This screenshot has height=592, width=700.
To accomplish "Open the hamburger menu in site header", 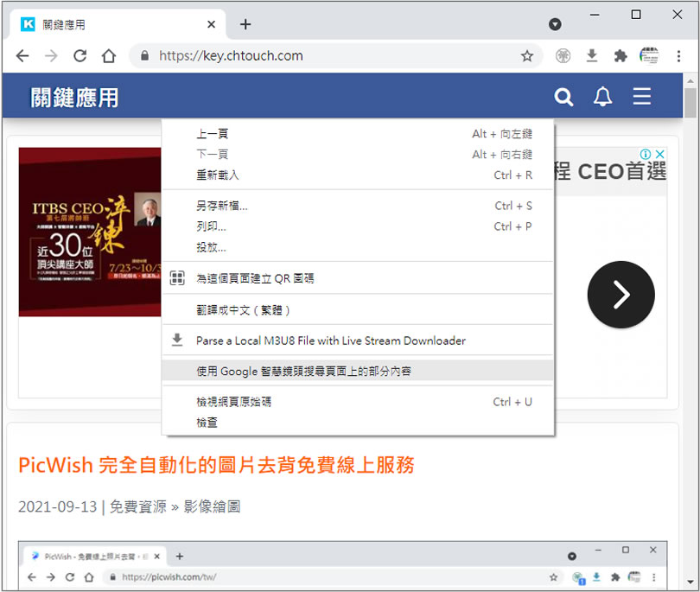I will coord(641,97).
